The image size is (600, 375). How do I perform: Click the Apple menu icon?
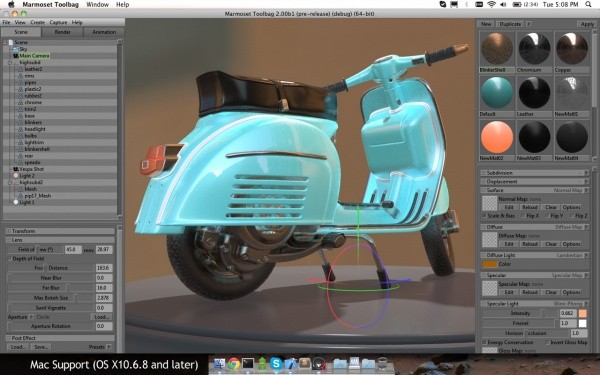pos(11,4)
